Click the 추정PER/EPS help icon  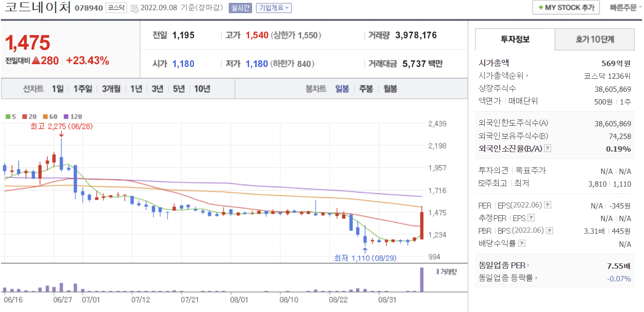pyautogui.click(x=530, y=218)
